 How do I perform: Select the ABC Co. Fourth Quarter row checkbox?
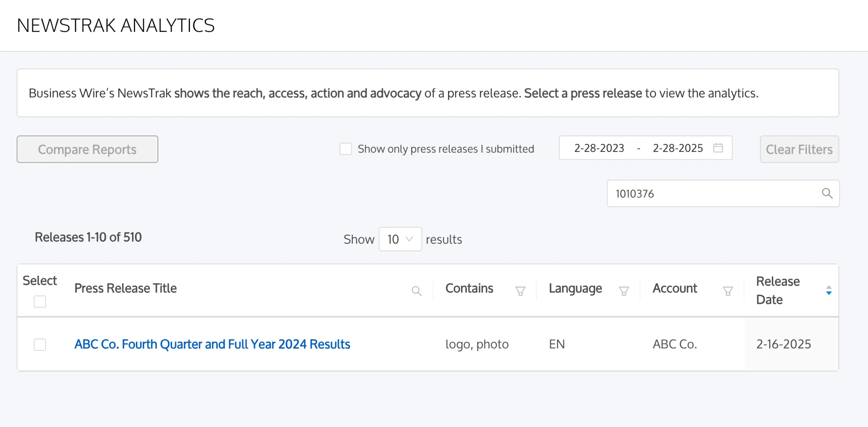tap(40, 344)
